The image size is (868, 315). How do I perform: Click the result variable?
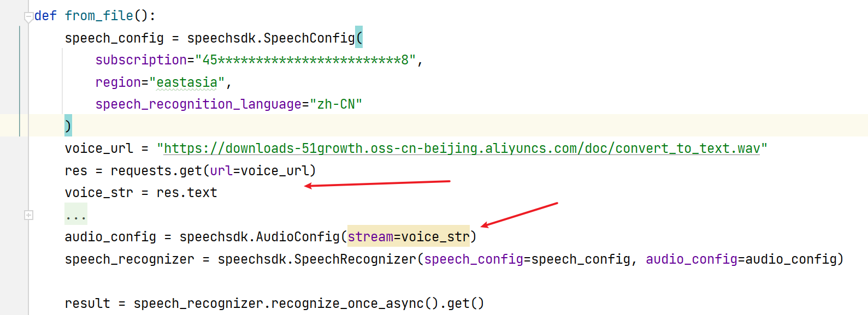[87, 304]
